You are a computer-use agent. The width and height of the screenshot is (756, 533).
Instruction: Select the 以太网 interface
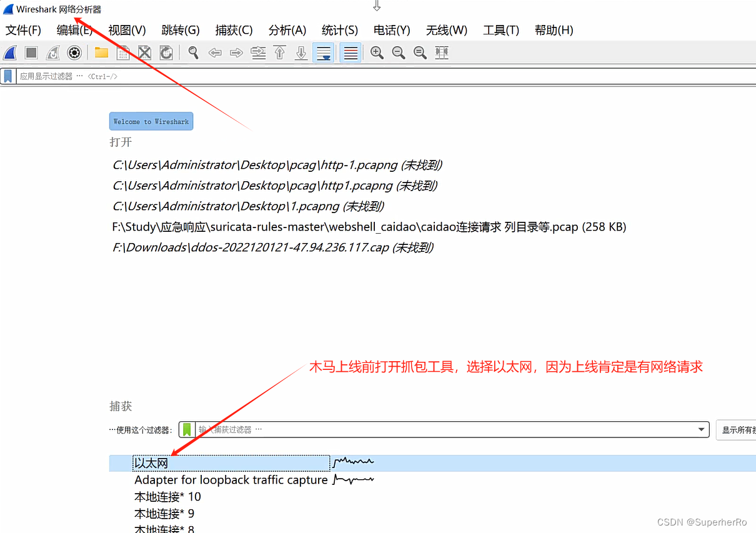pos(231,463)
